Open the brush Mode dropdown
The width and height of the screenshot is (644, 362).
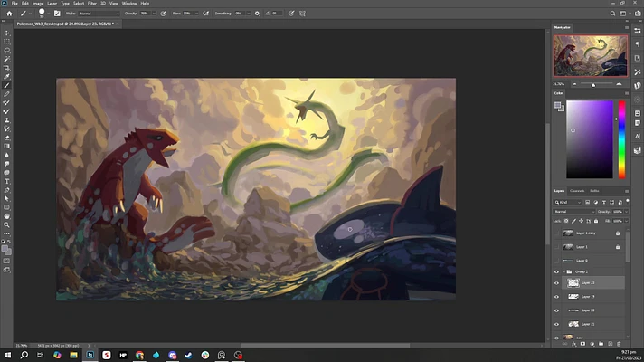click(99, 14)
